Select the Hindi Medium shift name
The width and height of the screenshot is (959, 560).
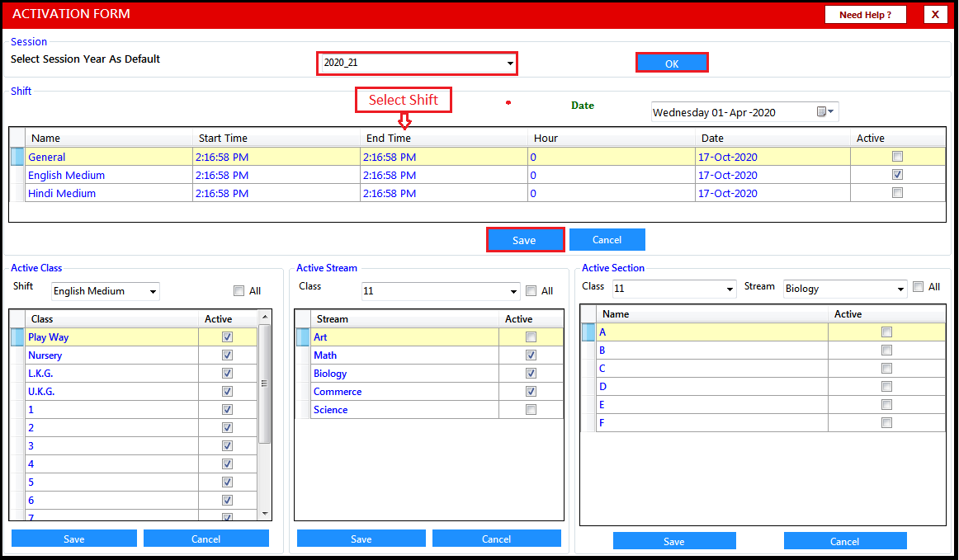[x=62, y=193]
